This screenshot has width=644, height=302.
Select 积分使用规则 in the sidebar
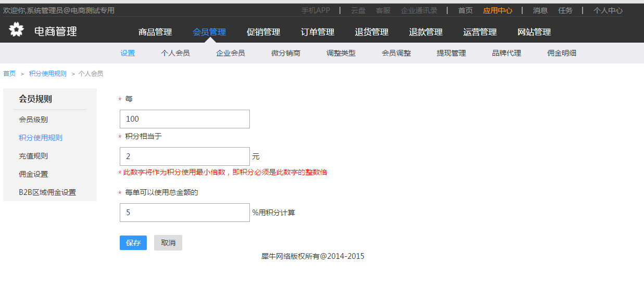tap(41, 138)
